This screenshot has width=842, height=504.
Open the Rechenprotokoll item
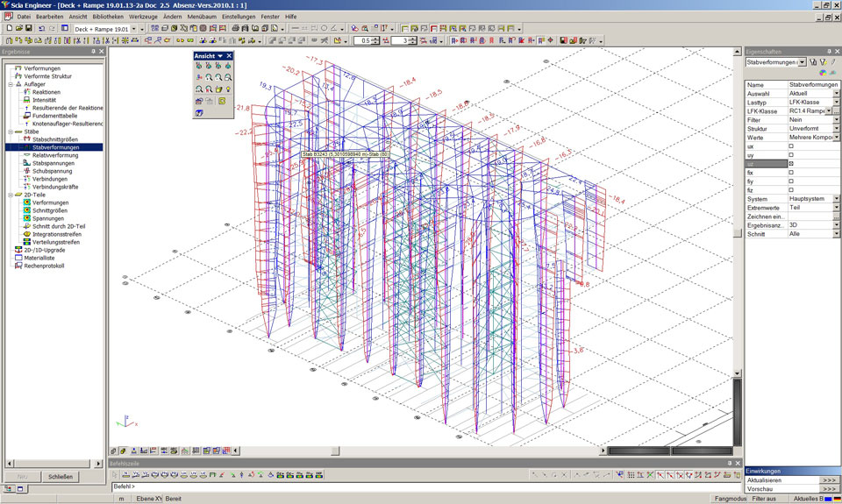point(44,266)
